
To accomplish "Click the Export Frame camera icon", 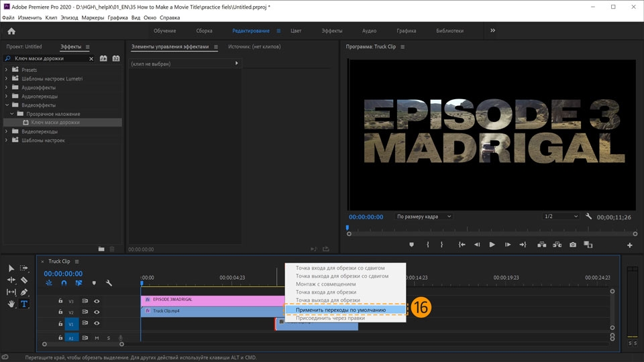I will tap(572, 245).
